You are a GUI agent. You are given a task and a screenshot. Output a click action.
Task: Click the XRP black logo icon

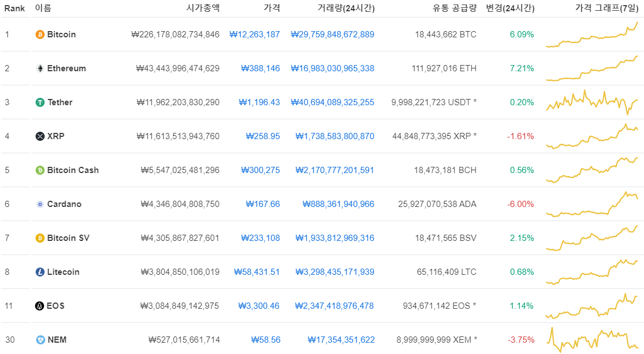40,136
